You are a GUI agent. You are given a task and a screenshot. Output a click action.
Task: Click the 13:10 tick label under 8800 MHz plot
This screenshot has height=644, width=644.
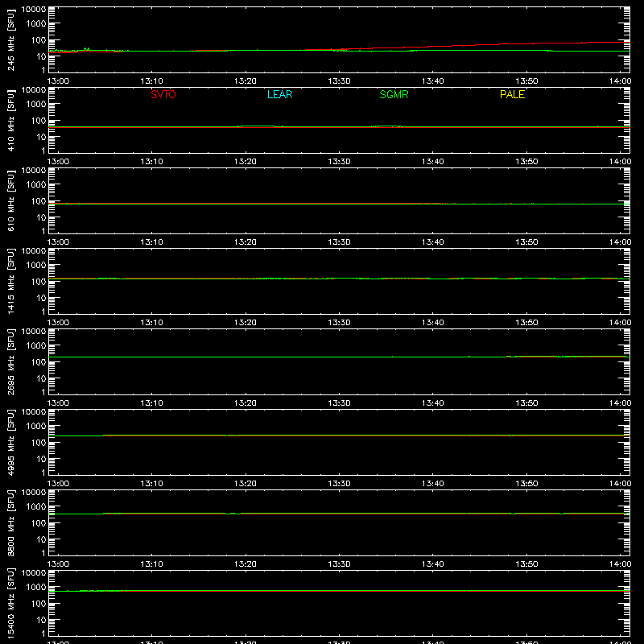pyautogui.click(x=151, y=564)
